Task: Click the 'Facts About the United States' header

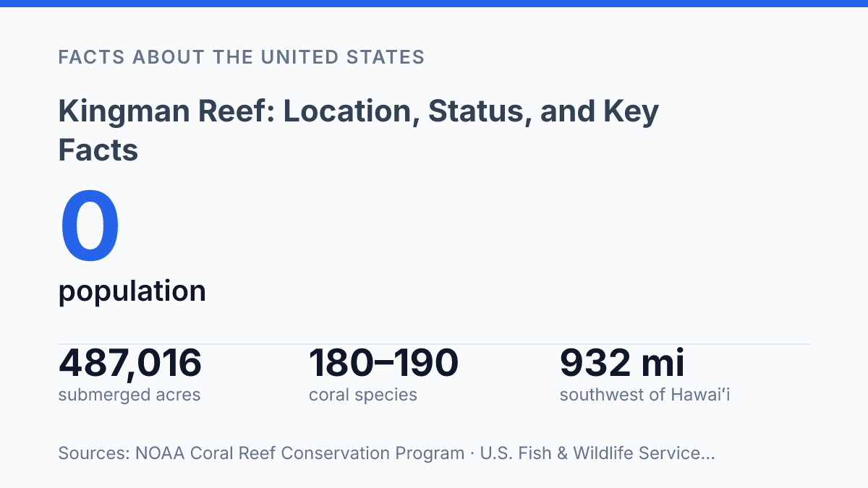Action: (241, 57)
